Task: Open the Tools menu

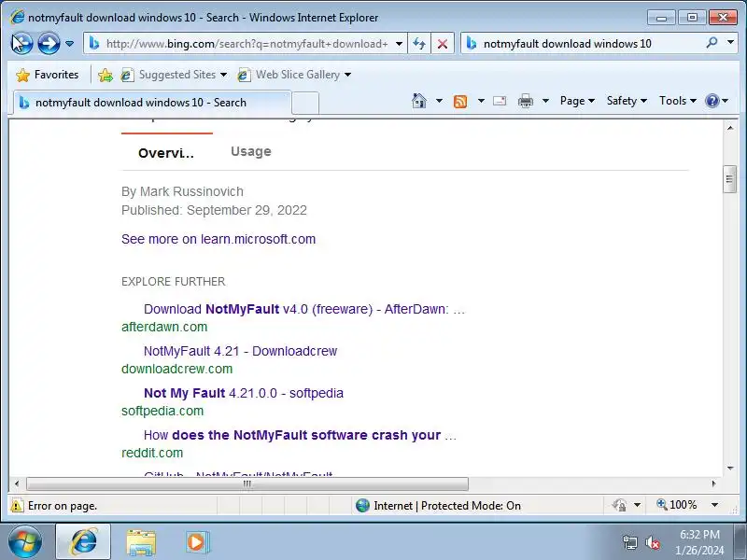Action: [678, 101]
